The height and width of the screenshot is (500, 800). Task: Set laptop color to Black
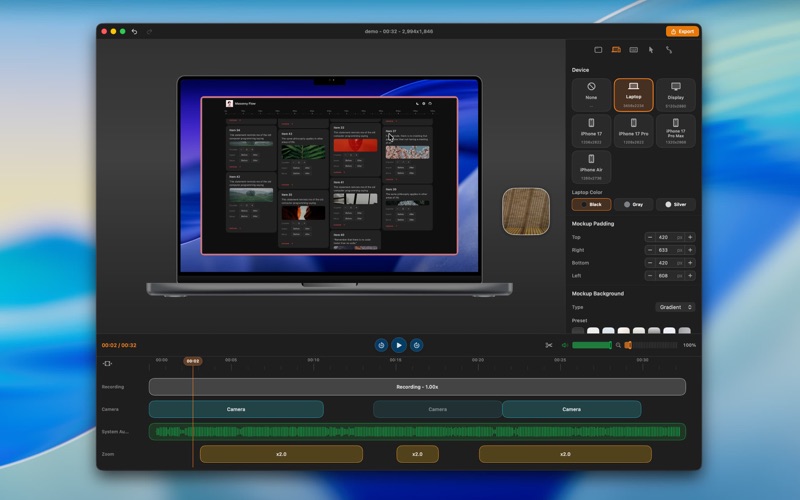[591, 205]
